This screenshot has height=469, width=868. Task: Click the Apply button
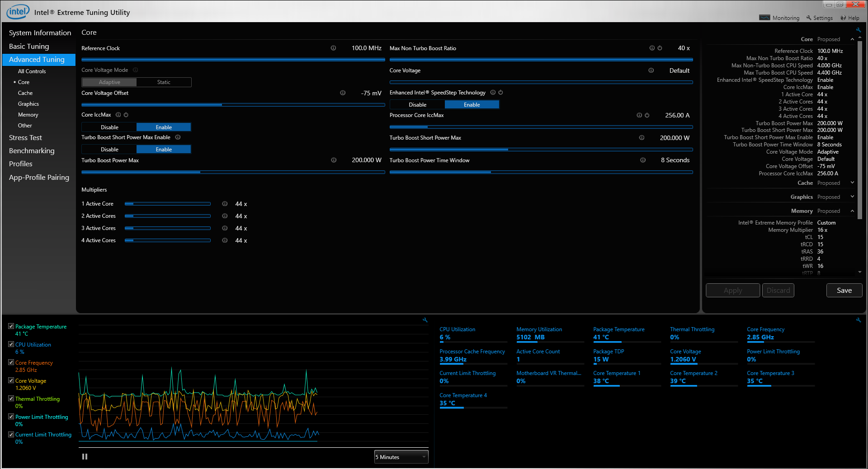click(x=733, y=290)
